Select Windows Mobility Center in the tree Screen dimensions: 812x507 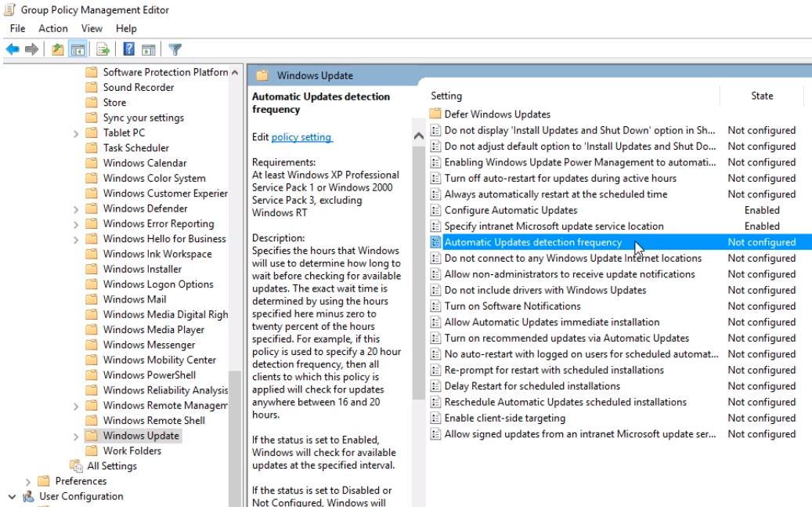[159, 359]
